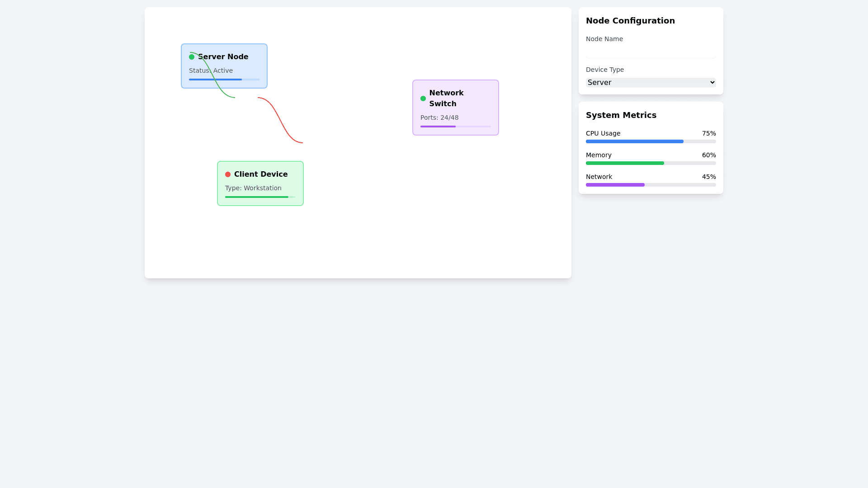Viewport: 868px width, 488px height.
Task: Click the 'Type: Workstation' label
Action: click(x=253, y=188)
